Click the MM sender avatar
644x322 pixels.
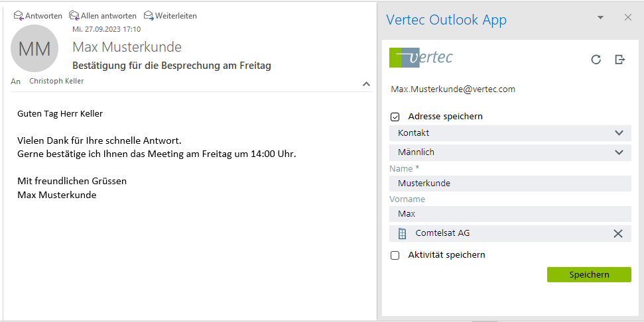pos(34,48)
